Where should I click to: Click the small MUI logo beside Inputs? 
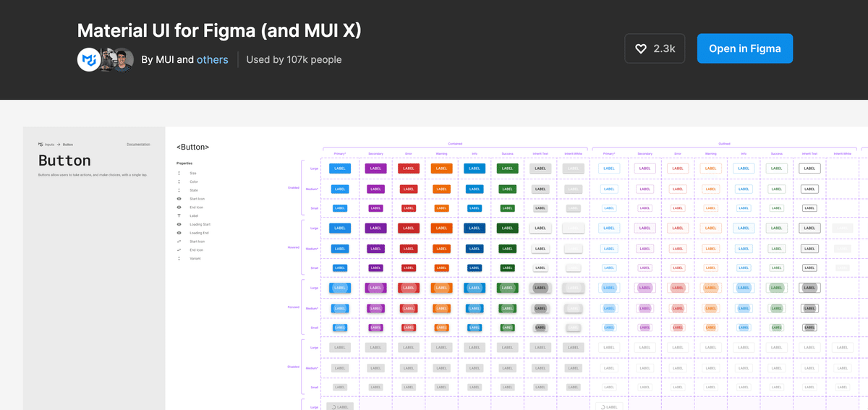pyautogui.click(x=41, y=145)
